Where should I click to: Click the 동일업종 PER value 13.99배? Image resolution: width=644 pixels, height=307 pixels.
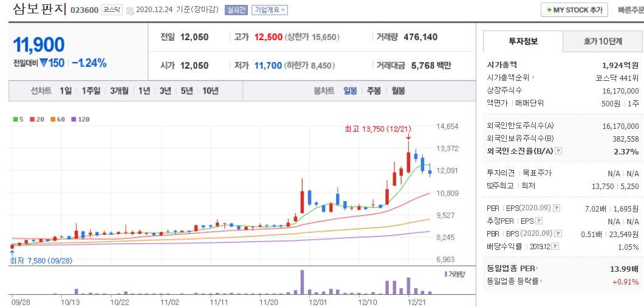click(625, 269)
